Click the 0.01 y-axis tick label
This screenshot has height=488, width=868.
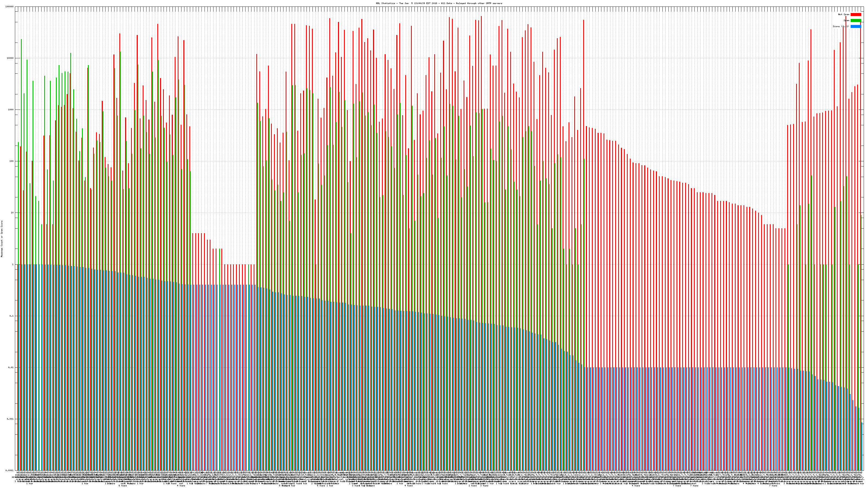pyautogui.click(x=11, y=367)
